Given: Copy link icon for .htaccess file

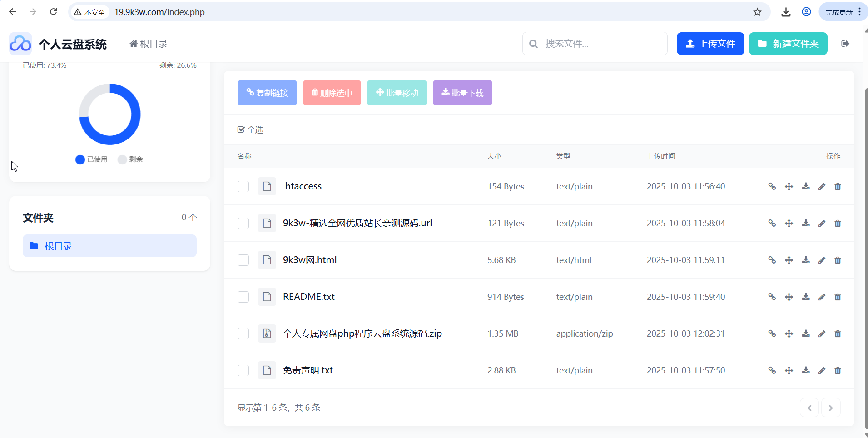Looking at the screenshot, I should pyautogui.click(x=772, y=186).
